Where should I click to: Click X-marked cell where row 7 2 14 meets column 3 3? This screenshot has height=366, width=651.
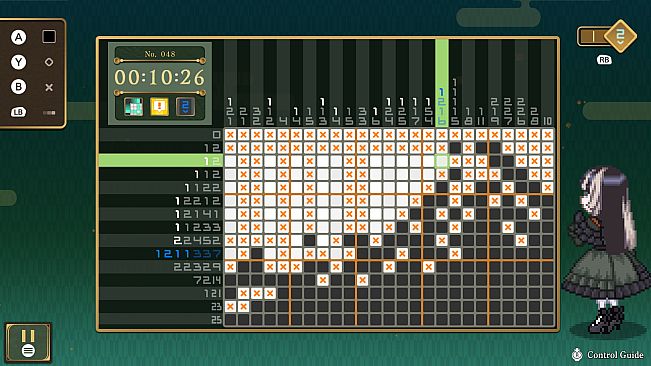[x=362, y=280]
